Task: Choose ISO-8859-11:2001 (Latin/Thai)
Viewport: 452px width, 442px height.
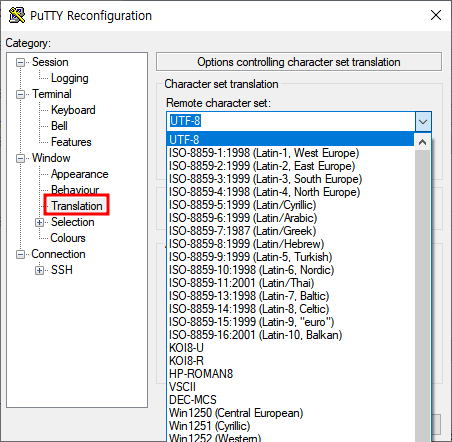Action: 290,283
